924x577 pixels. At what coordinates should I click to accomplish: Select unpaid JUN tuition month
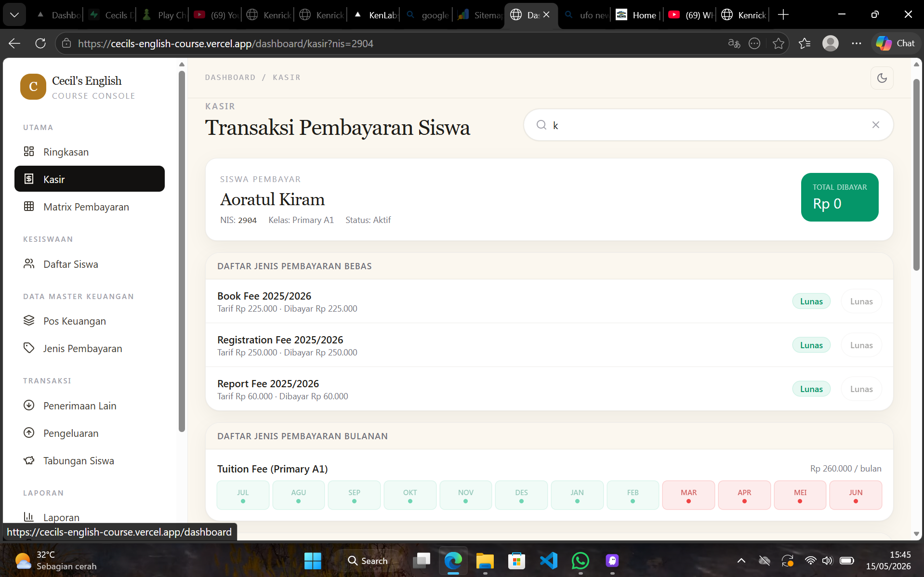(x=856, y=495)
